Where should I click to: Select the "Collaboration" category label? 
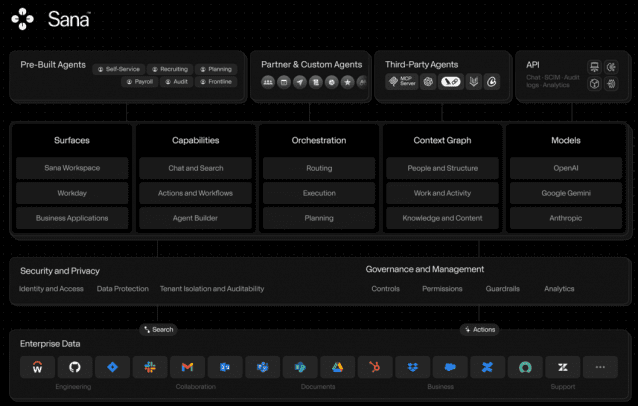point(196,387)
